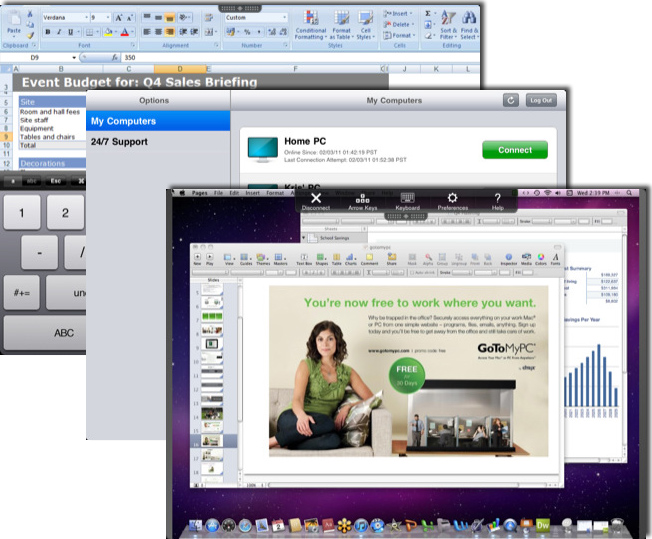This screenshot has height=539, width=652.
Task: Click the red Font Color A in Excel
Action: point(124,32)
